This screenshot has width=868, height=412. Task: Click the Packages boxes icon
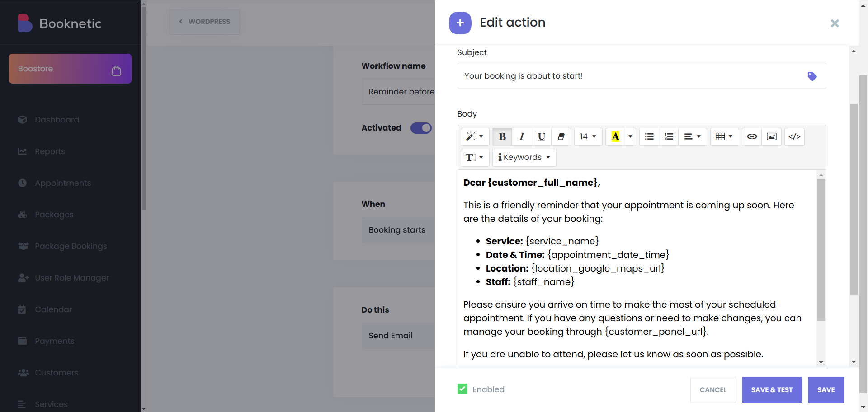23,215
